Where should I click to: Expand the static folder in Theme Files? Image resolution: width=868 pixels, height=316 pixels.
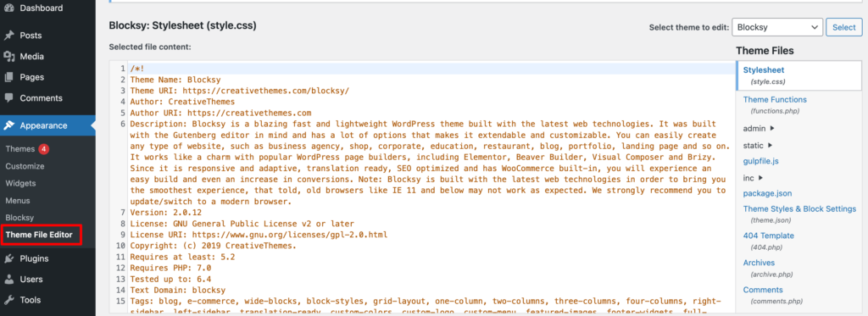point(759,146)
